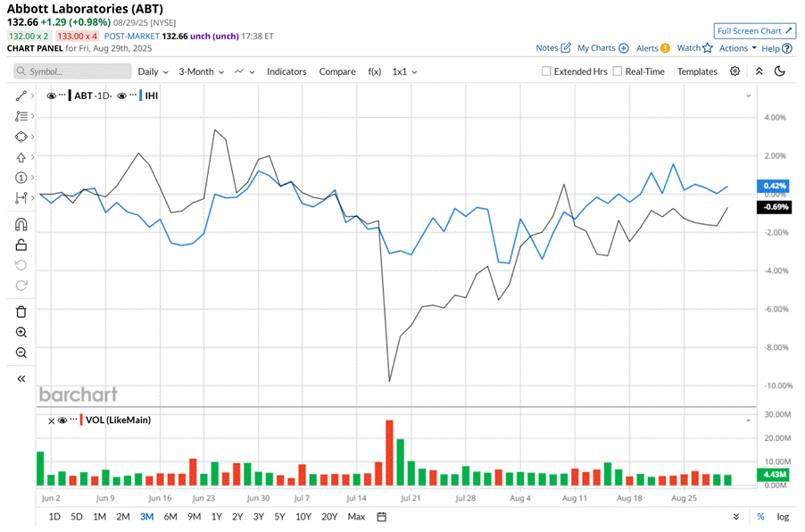Toggle VOL indicator visibility eye
805x532 pixels.
(62, 420)
